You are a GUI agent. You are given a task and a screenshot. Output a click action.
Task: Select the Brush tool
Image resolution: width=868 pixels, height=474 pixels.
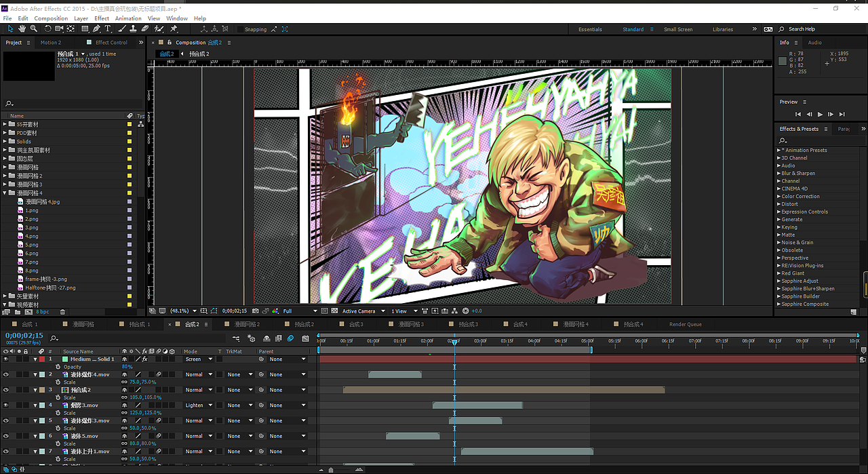point(122,29)
